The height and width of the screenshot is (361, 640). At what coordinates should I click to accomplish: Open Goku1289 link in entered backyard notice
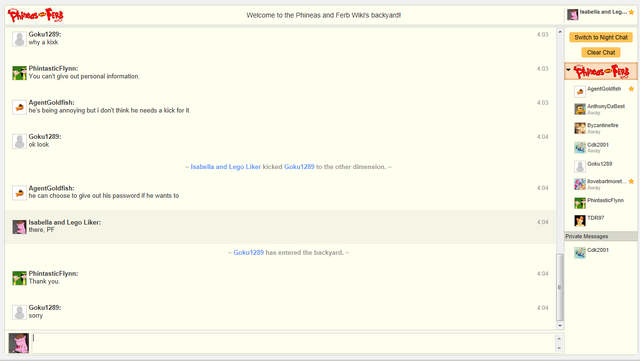[x=249, y=252]
